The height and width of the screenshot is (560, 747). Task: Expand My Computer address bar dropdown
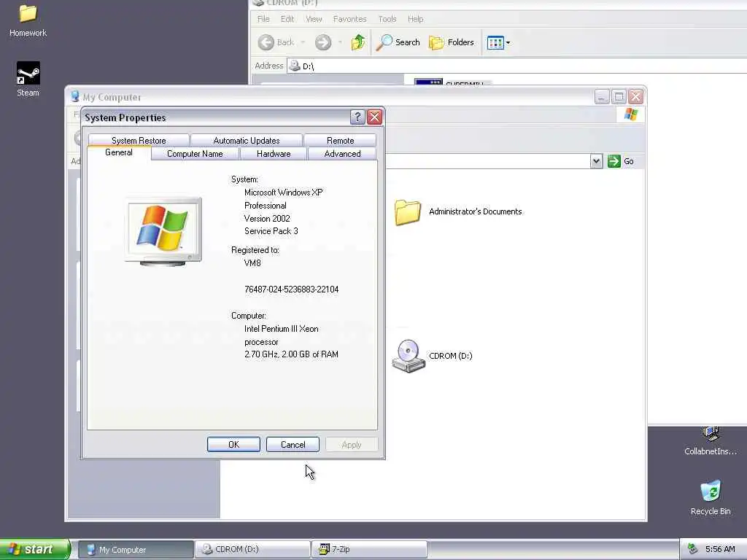pos(596,161)
